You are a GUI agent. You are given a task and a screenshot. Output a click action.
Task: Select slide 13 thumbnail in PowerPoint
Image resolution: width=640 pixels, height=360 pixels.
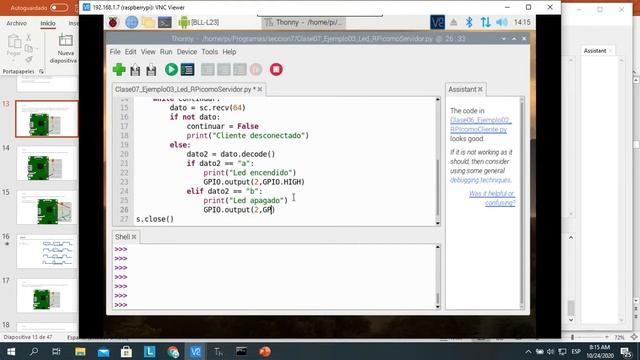(x=47, y=119)
